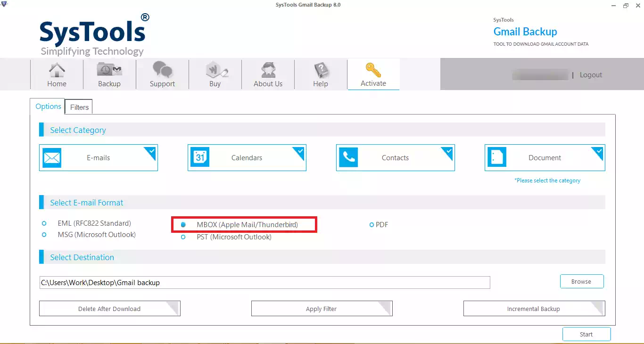Switch to the Options tab
This screenshot has width=644, height=344.
tap(48, 106)
